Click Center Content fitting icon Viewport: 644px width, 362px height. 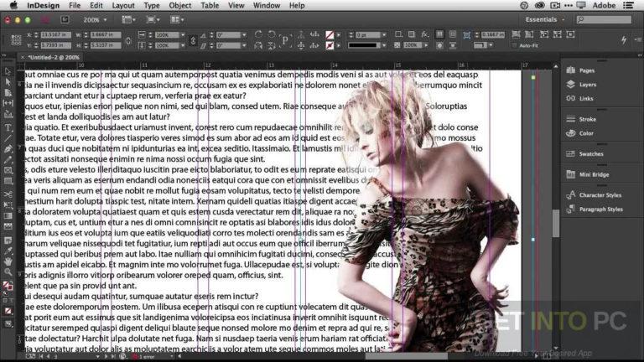[570, 34]
